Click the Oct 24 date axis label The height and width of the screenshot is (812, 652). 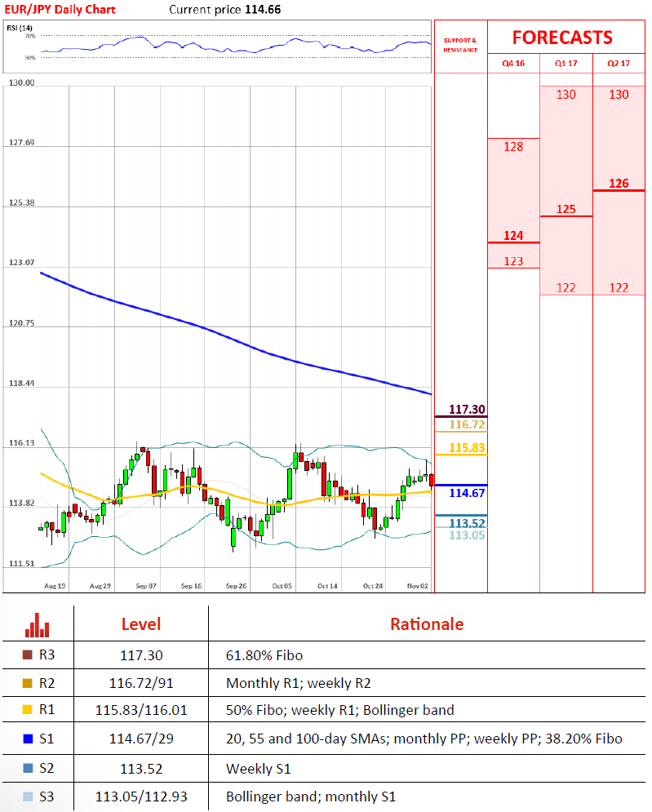tap(373, 586)
